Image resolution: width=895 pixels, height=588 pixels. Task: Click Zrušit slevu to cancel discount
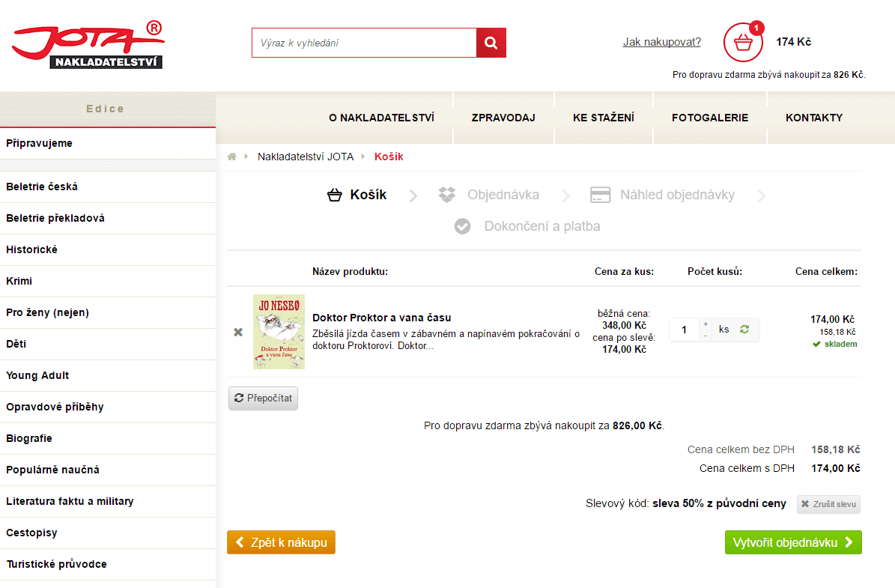(828, 504)
